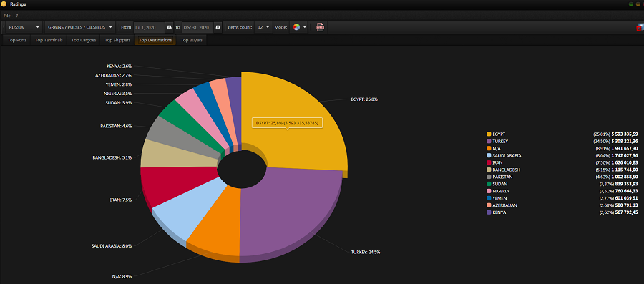Click the pie chart Mode icon
644x284 pixels.
(296, 27)
